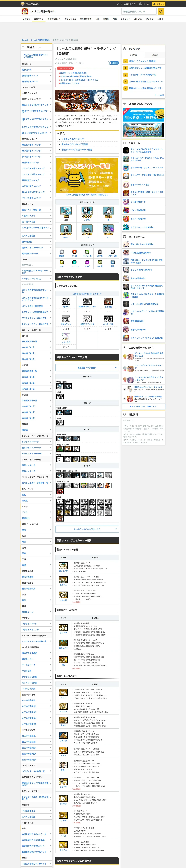The height and width of the screenshot is (868, 186).
Task: Select the 最強キャラ nav tab
Action: tap(39, 19)
